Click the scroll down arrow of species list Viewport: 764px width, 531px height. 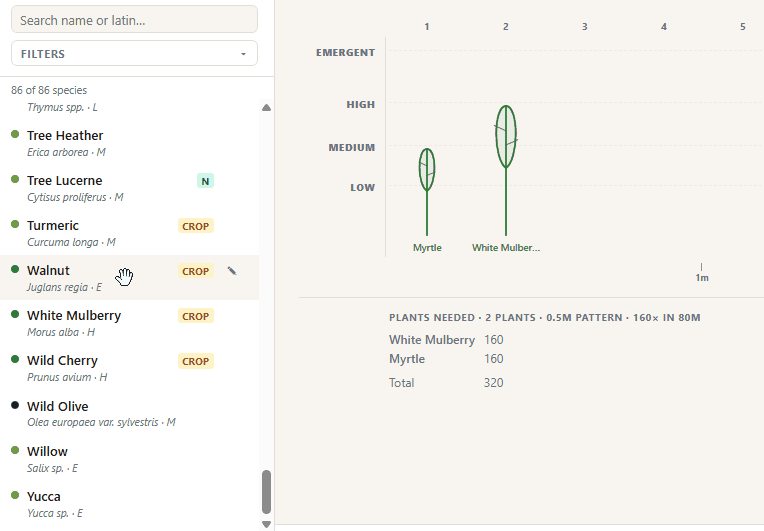click(266, 524)
